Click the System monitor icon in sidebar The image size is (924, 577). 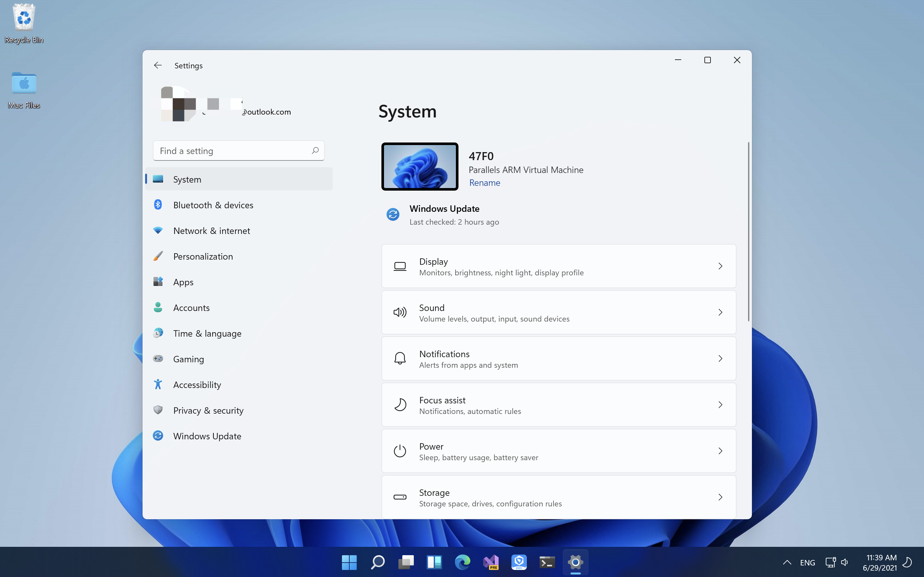click(158, 179)
